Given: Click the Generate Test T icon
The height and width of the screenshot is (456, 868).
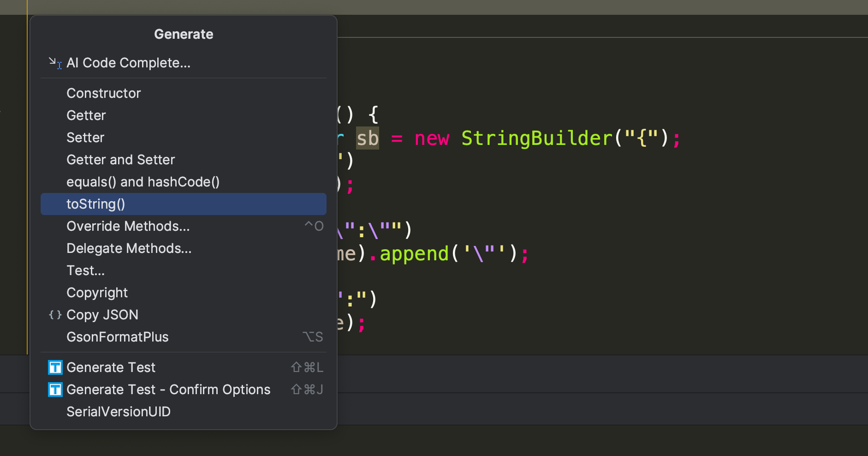Looking at the screenshot, I should pyautogui.click(x=55, y=367).
